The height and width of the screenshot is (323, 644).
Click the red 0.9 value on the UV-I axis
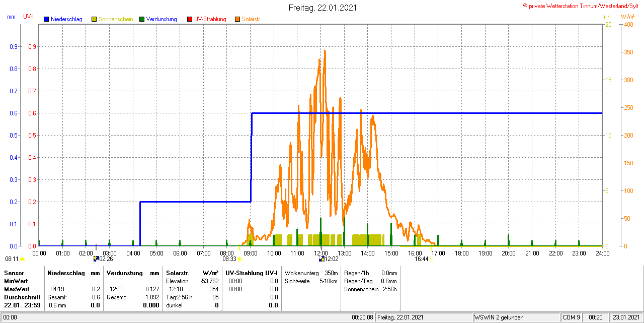point(31,47)
